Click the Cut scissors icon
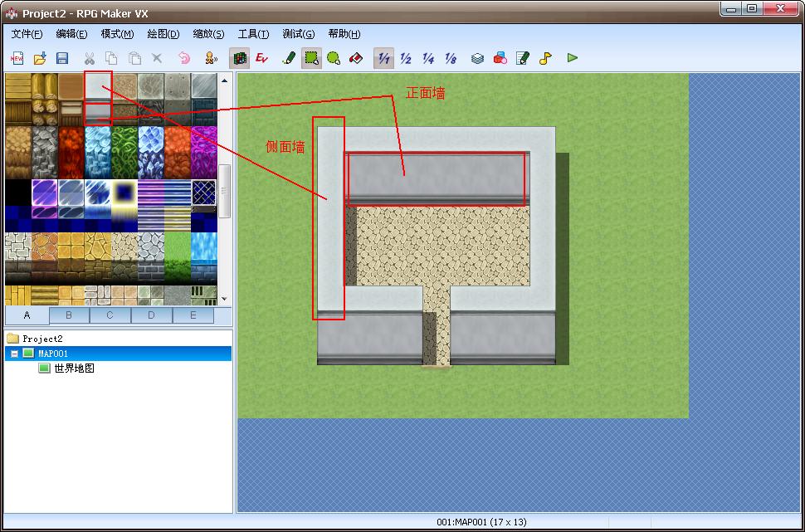Screen dimensions: 805x532 tap(90, 58)
